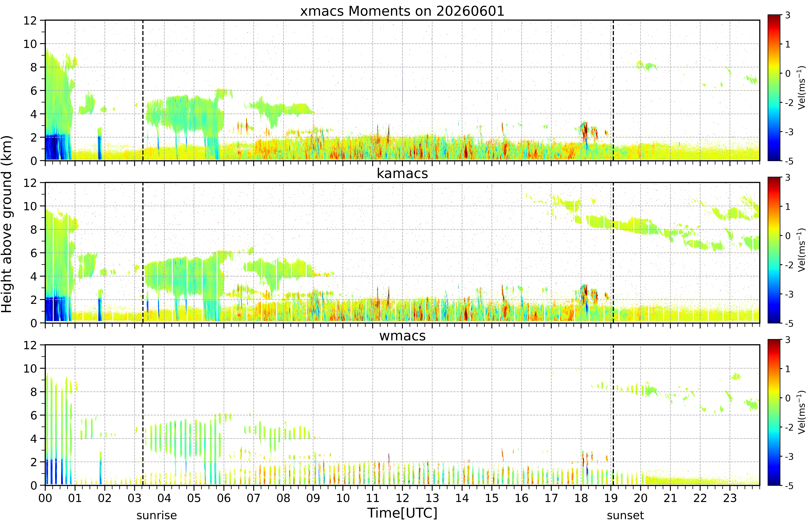Select the "wmacs" panel title
812x527 pixels.
[402, 336]
